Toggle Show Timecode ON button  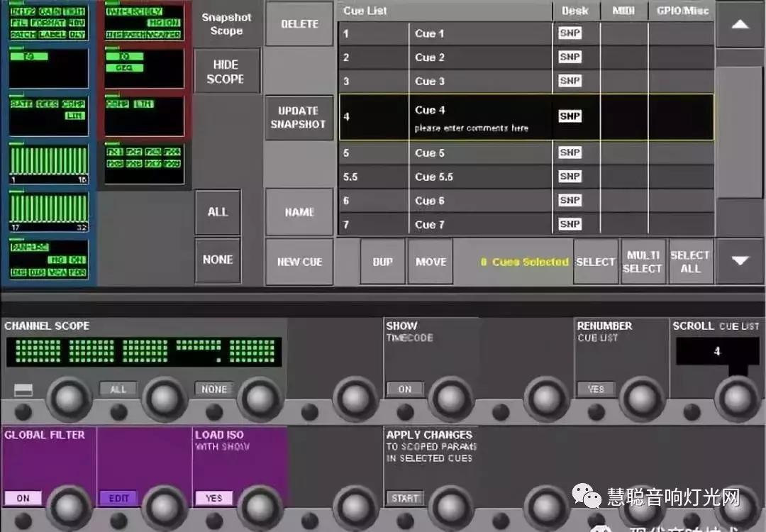click(x=404, y=389)
